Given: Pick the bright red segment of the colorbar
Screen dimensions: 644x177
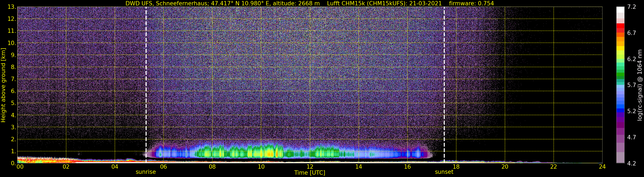Looking at the screenshot, I should (x=620, y=26).
